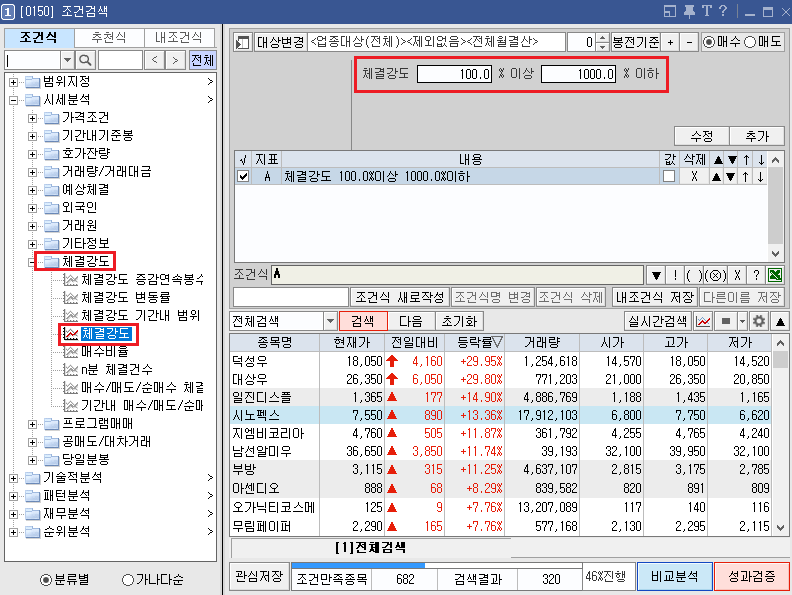Click the 전체 button in left panel
Viewport: 792px width, 595px height.
tap(203, 61)
